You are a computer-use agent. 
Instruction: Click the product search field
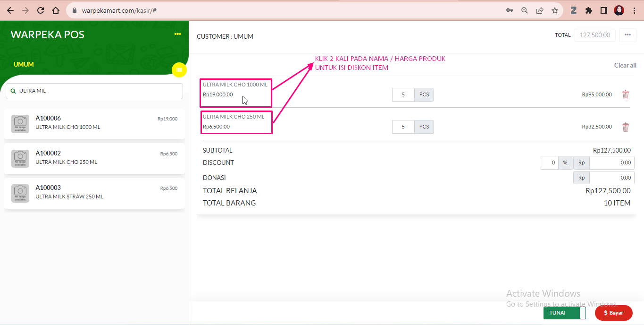click(x=94, y=91)
